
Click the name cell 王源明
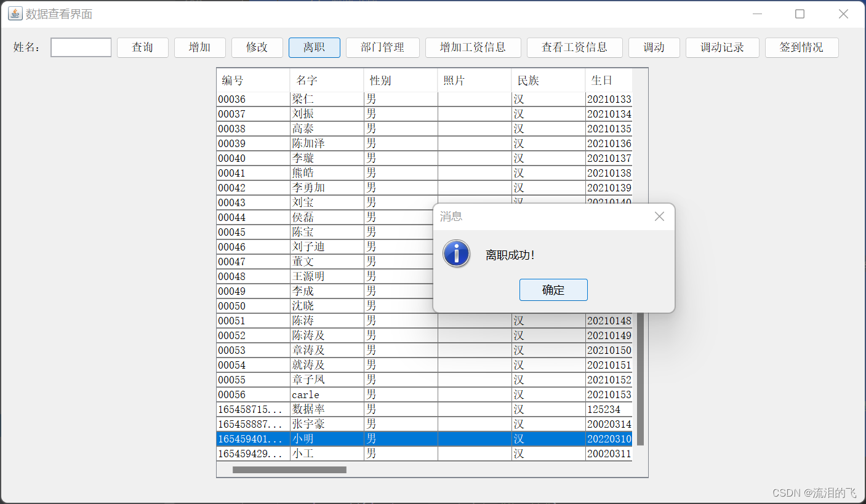point(327,276)
